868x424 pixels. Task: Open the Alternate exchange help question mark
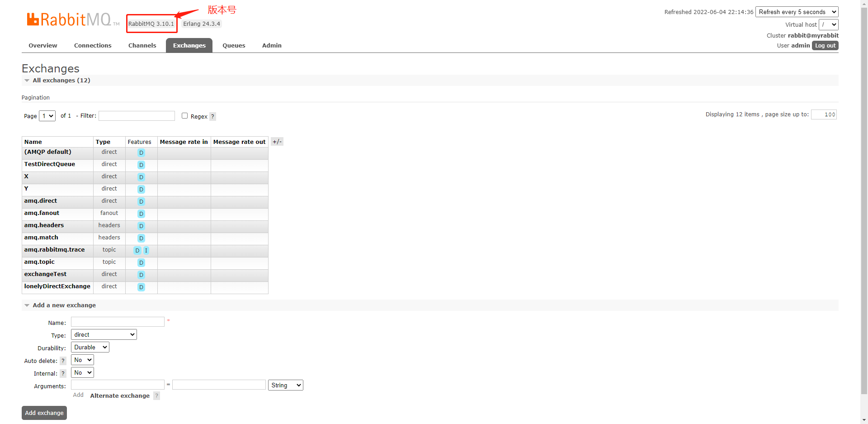(x=156, y=396)
